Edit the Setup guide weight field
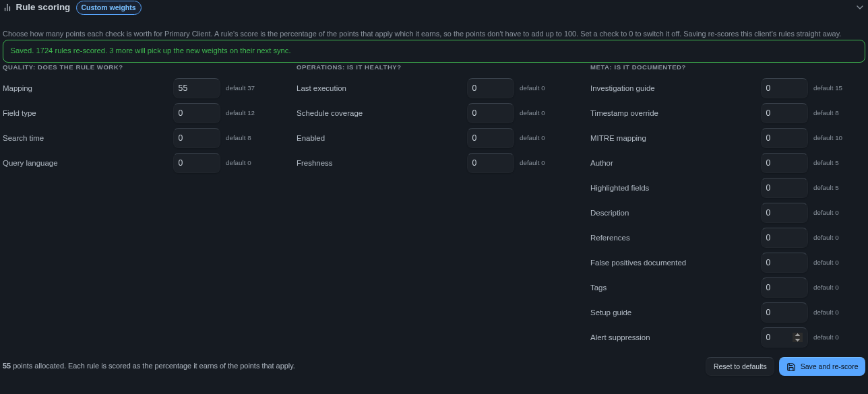 [x=784, y=313]
